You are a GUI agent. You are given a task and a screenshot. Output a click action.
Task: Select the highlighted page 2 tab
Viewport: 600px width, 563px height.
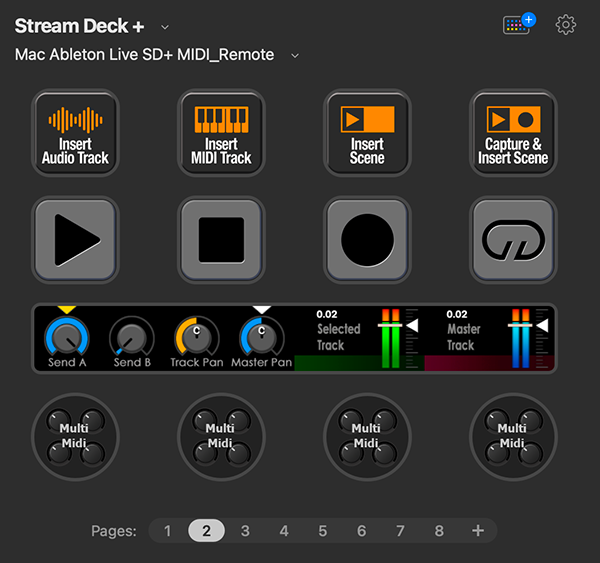pos(206,531)
